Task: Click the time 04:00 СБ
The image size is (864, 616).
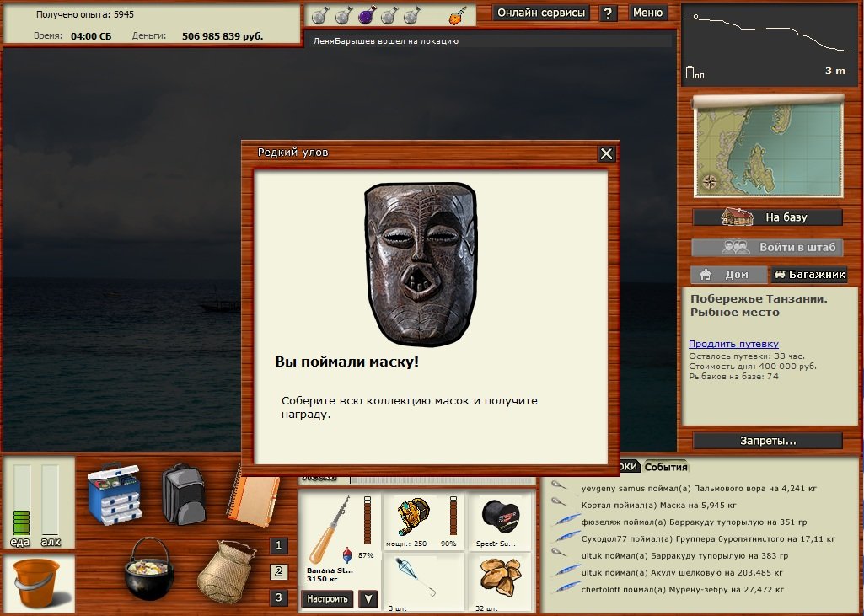Action: (x=91, y=36)
